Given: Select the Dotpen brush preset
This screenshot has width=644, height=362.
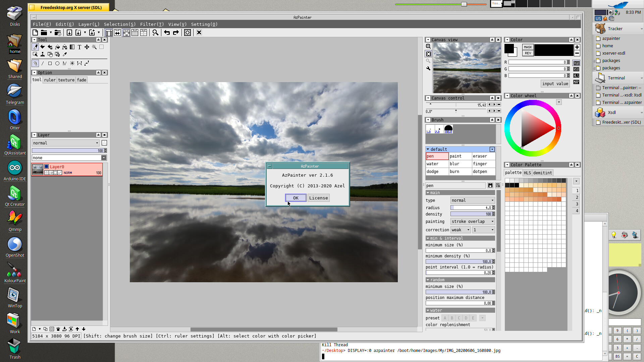Looking at the screenshot, I should click(x=480, y=172).
